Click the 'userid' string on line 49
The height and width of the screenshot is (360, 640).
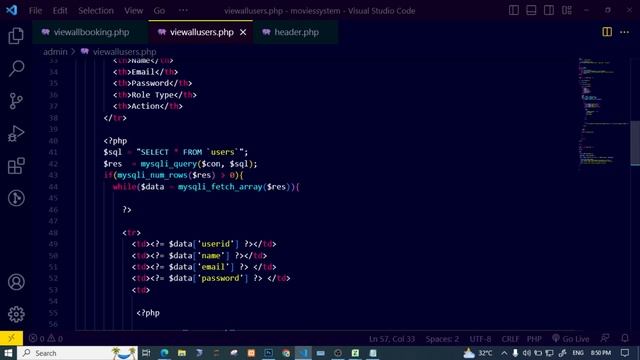(216, 244)
